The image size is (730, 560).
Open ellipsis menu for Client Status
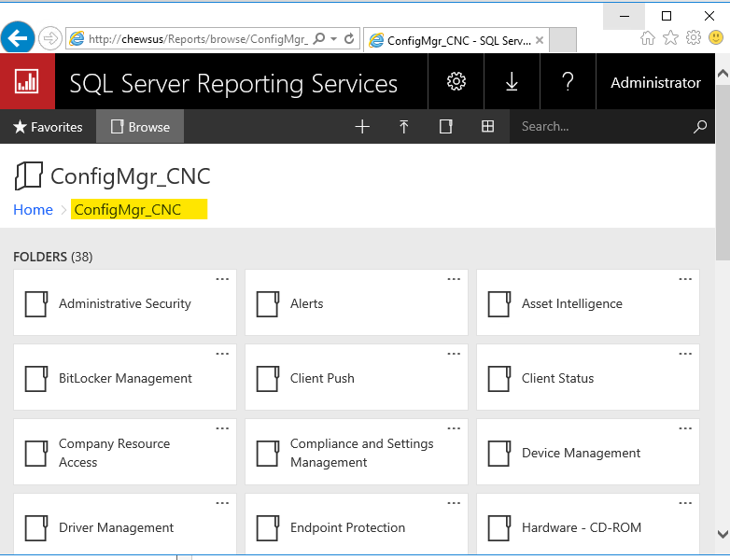(x=685, y=354)
